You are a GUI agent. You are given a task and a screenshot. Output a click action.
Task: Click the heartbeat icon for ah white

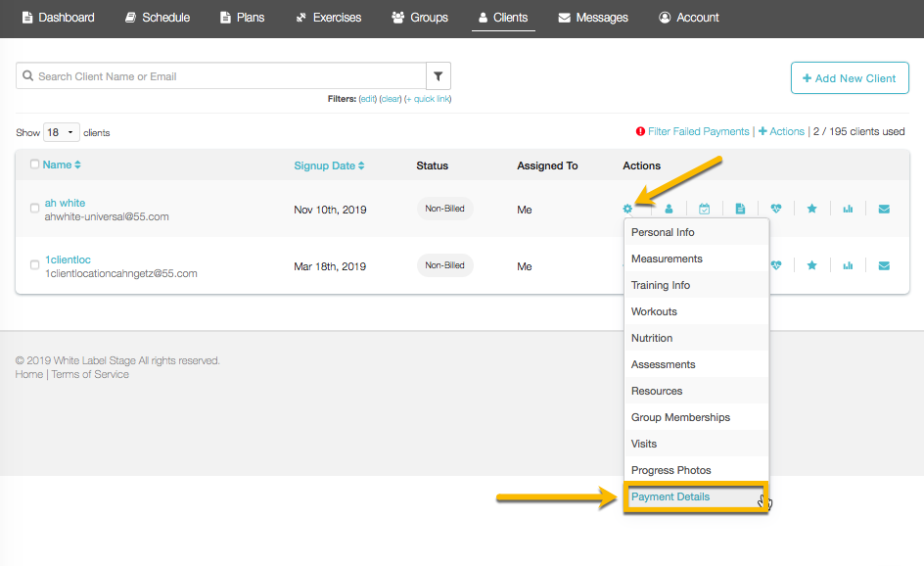pos(776,209)
